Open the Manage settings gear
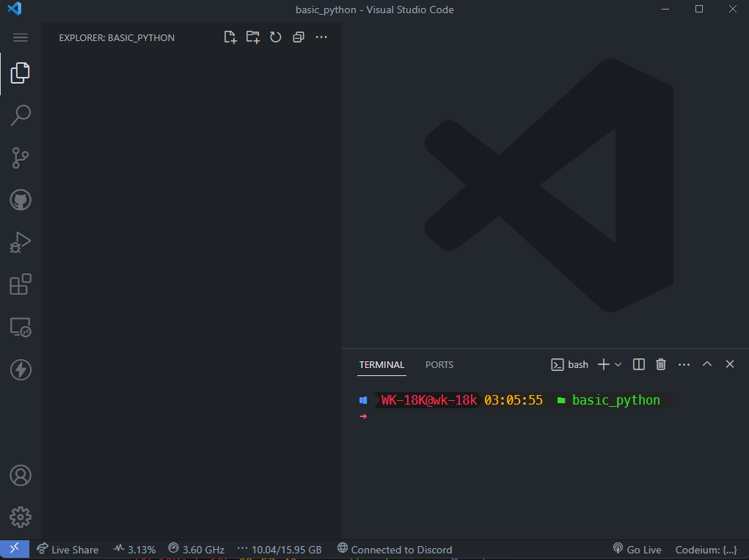This screenshot has width=749, height=560. click(20, 517)
